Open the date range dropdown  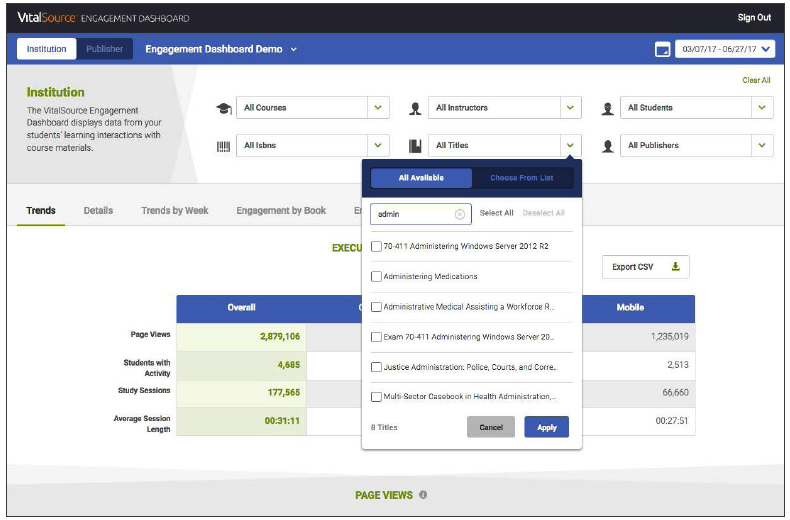tap(725, 49)
